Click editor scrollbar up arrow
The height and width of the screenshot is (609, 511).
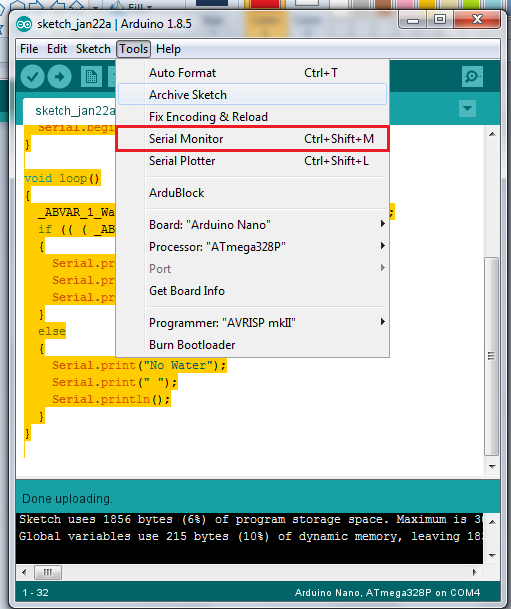[492, 134]
